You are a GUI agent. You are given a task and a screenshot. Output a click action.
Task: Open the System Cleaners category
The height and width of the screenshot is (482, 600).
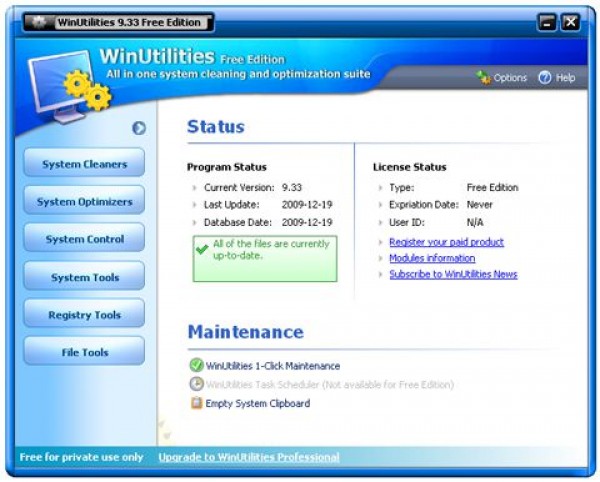click(84, 164)
